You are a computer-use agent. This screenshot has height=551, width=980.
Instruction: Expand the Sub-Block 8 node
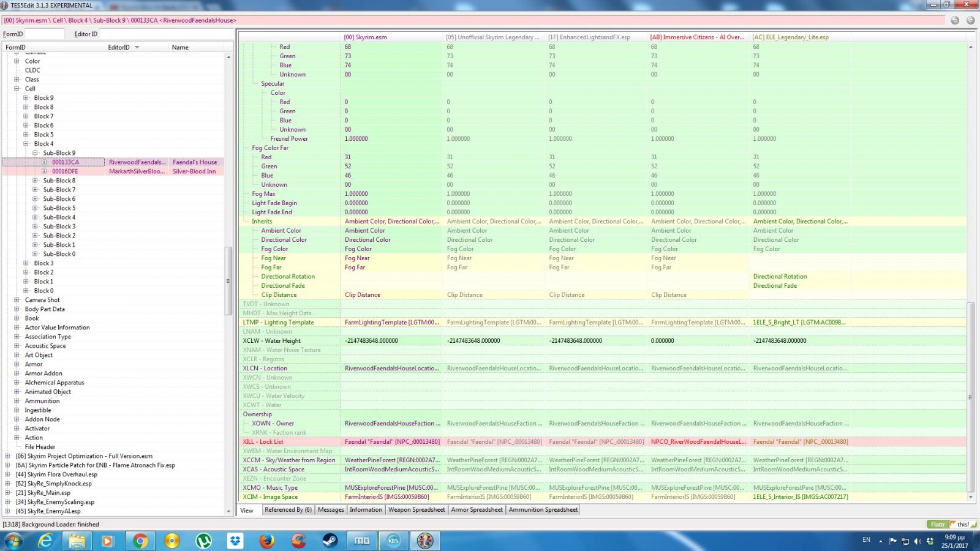click(x=35, y=181)
